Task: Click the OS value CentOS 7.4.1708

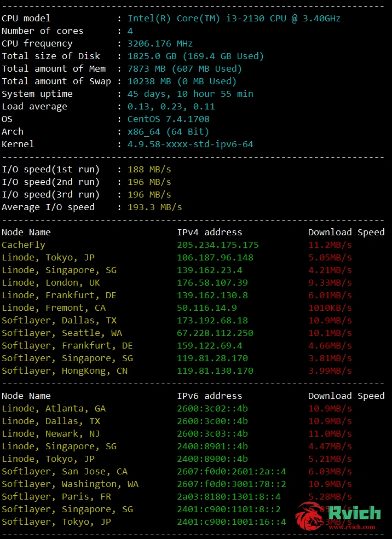Action: (x=169, y=119)
